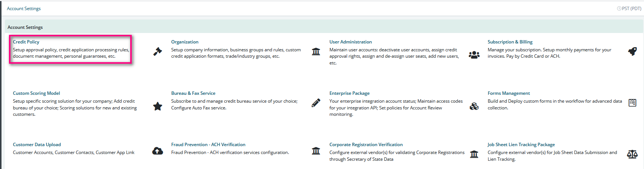Open Subscription & Billing link

tap(510, 42)
